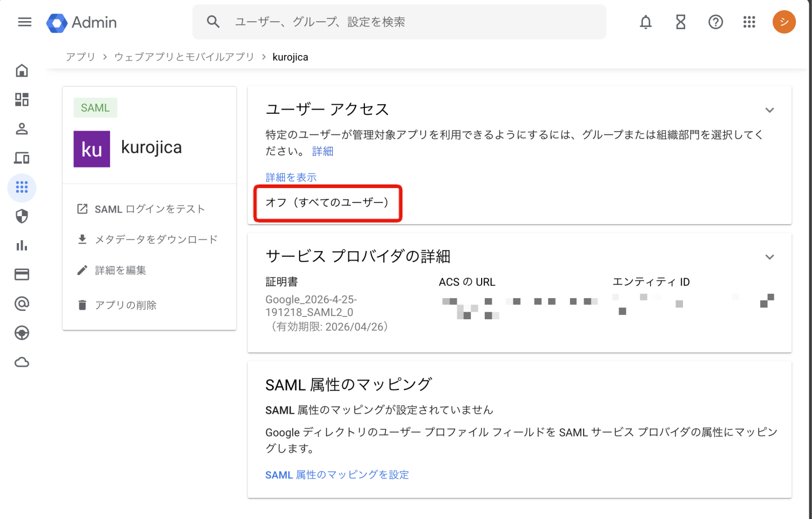This screenshot has height=519, width=812.
Task: Click the edit details pencil icon
Action: pos(82,270)
